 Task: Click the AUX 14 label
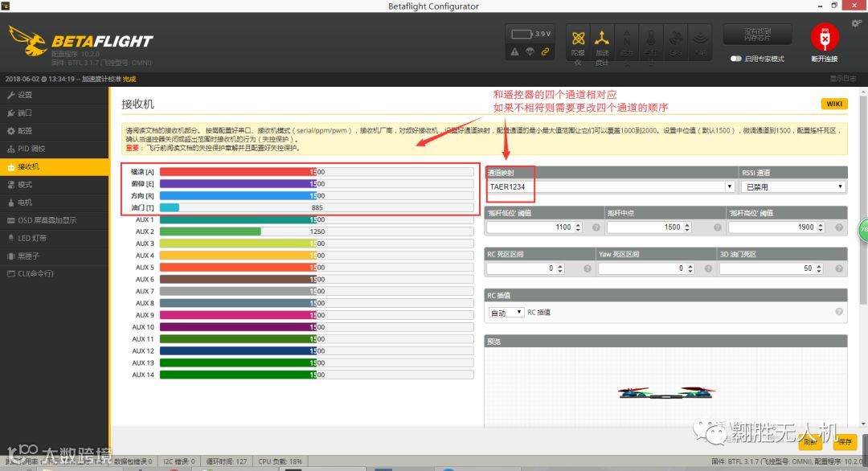click(x=143, y=375)
